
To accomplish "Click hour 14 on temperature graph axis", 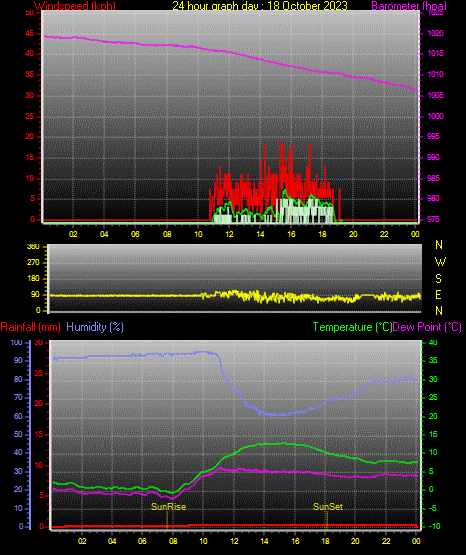I will [264, 541].
